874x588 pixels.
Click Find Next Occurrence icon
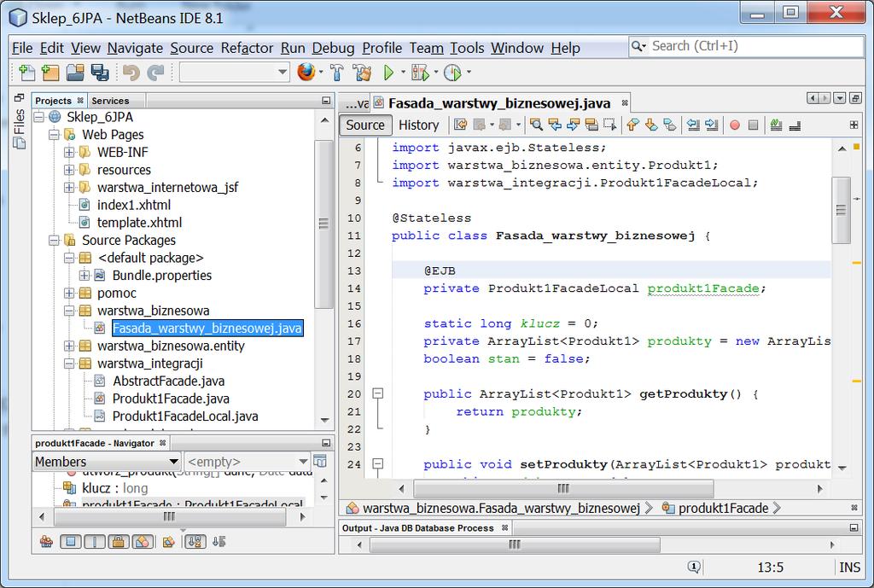(573, 125)
